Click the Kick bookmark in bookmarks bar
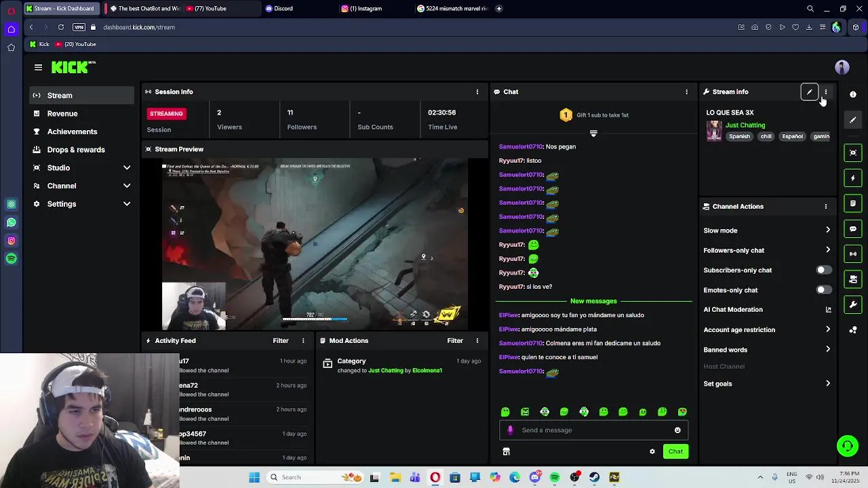This screenshot has height=488, width=868. [39, 44]
